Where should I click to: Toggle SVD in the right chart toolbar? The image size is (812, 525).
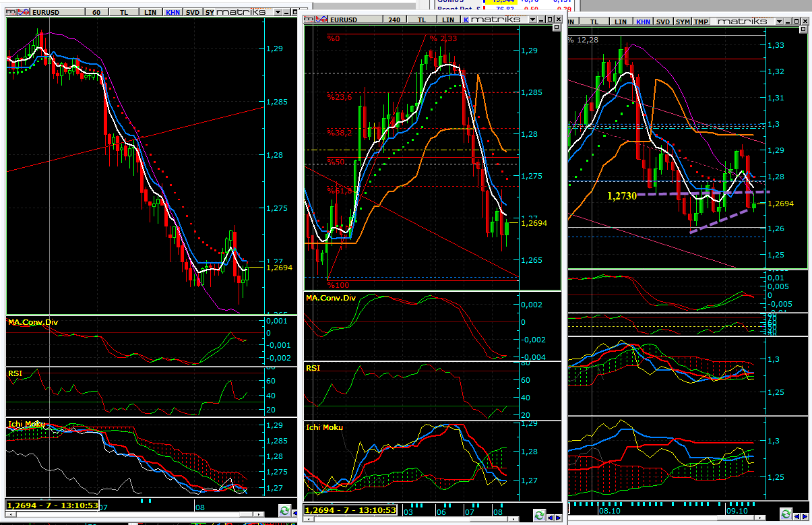(663, 22)
